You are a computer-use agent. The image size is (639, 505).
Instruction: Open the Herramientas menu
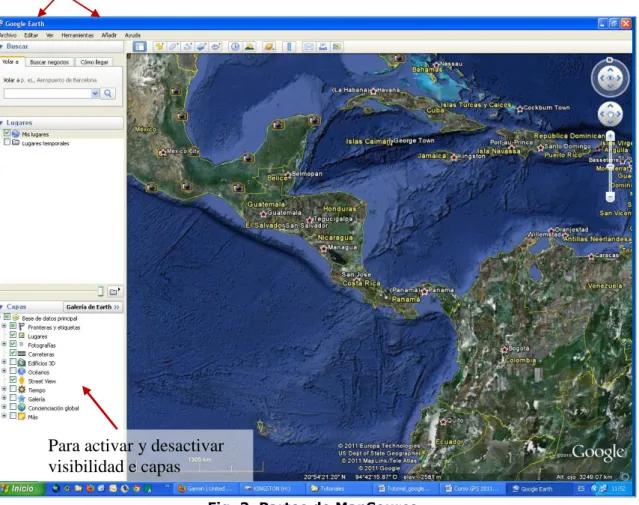coord(77,35)
